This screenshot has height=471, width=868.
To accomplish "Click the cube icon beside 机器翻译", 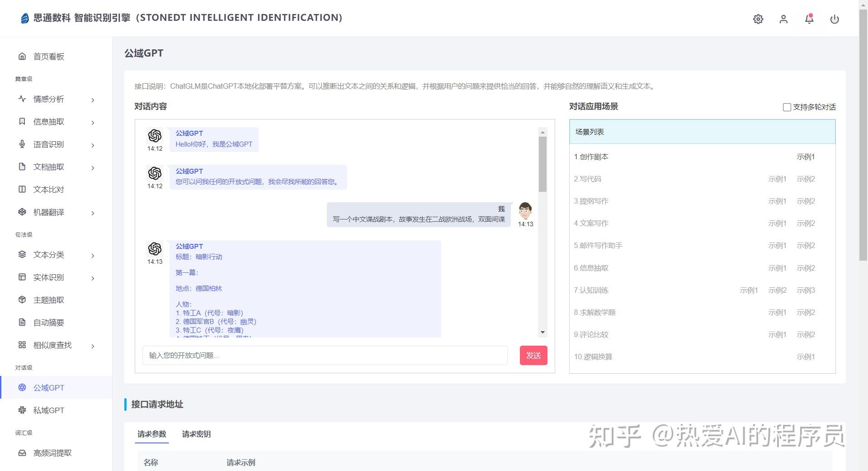I will (22, 212).
